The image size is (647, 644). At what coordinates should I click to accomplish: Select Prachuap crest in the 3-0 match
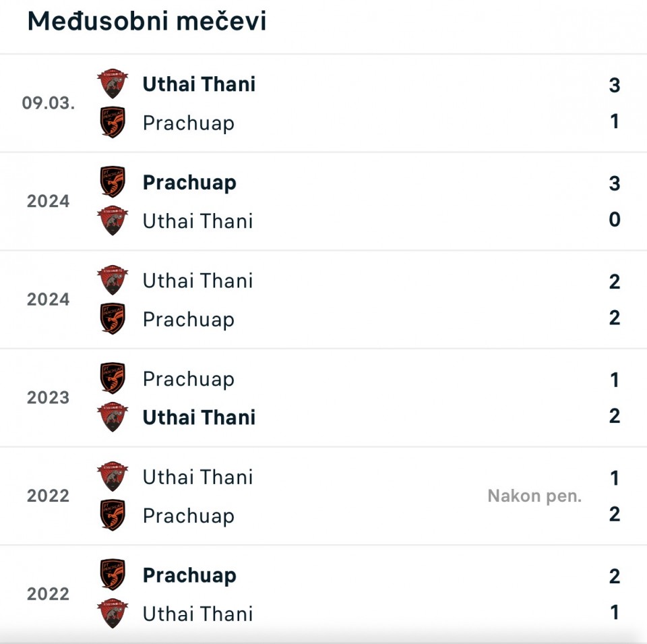coord(112,182)
